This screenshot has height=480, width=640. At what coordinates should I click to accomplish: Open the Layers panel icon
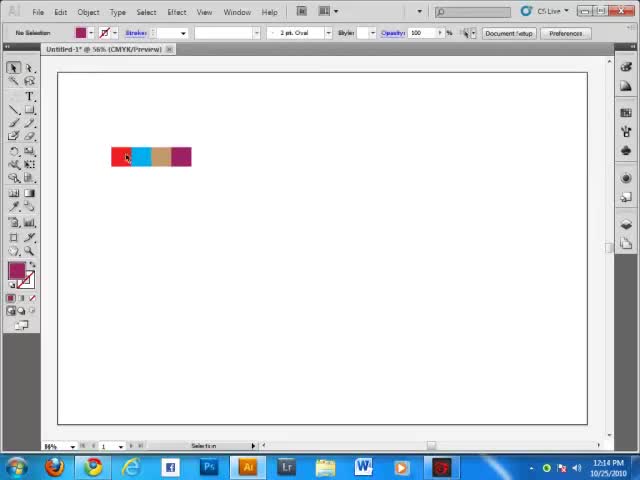pos(626,225)
